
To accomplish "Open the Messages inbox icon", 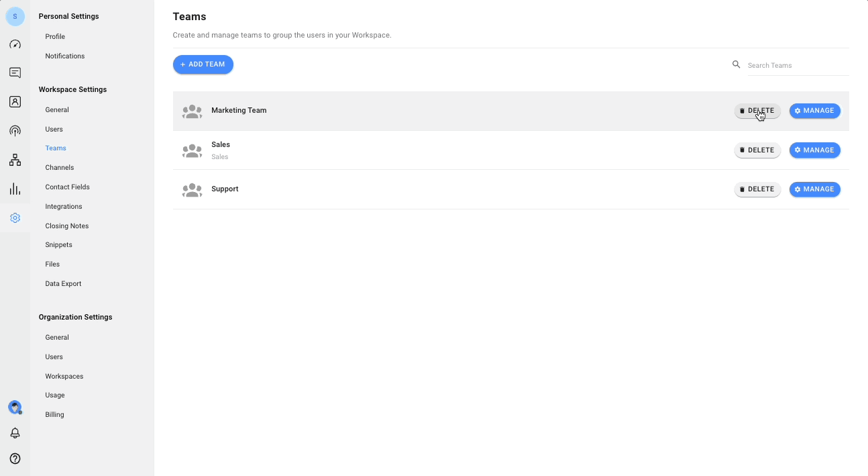I will click(15, 72).
